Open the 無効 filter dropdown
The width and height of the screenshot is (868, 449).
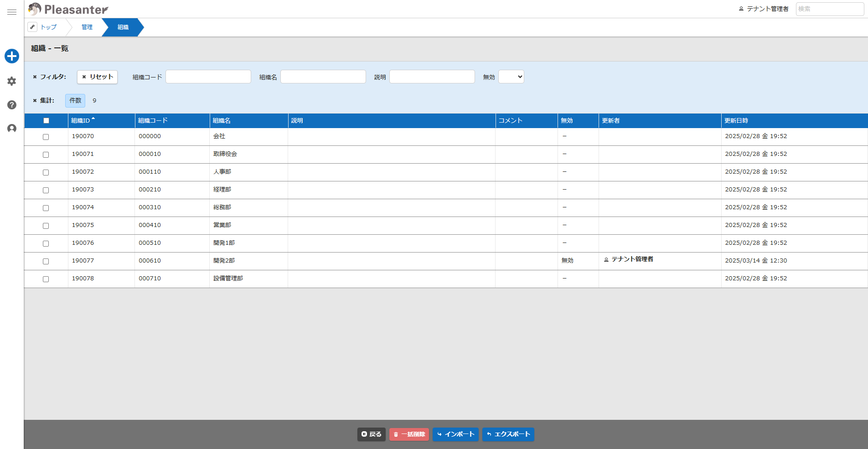coord(511,77)
